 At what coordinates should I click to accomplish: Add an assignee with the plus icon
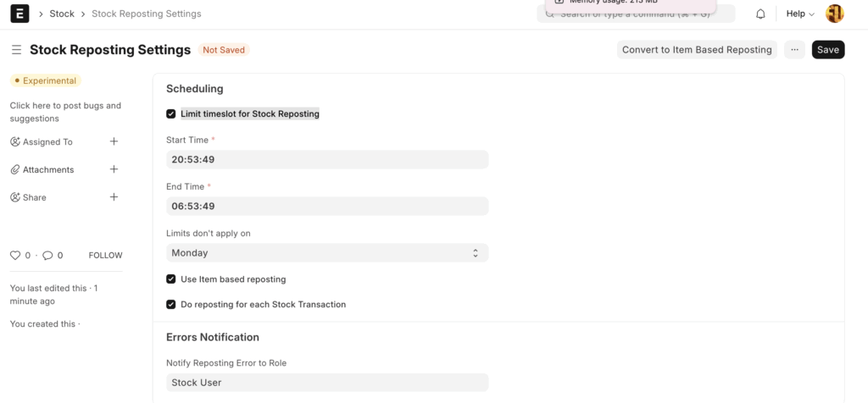pos(114,141)
